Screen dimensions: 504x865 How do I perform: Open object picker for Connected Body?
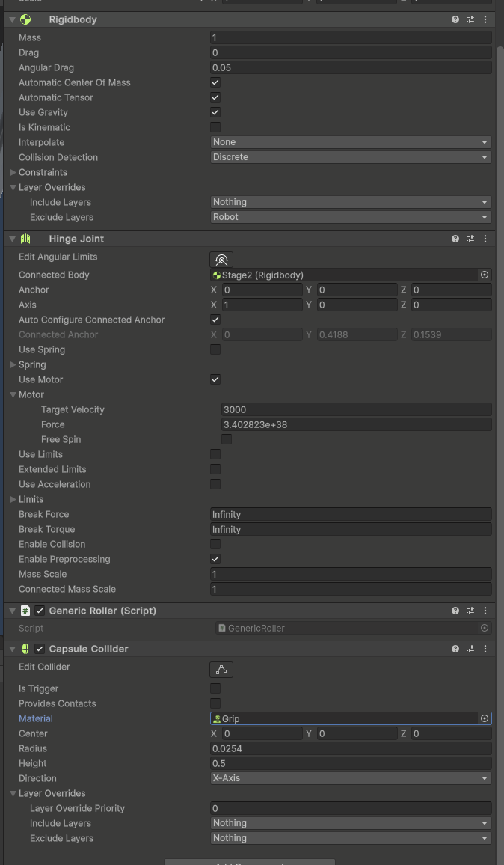[485, 275]
